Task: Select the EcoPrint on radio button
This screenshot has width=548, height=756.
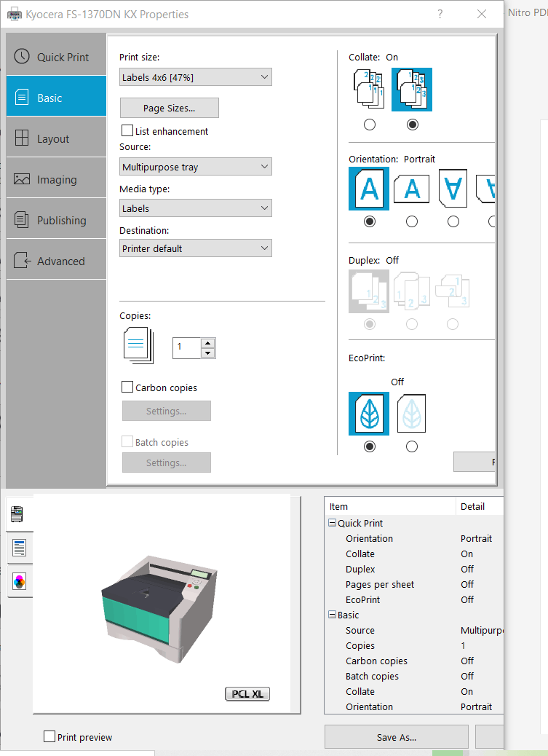Action: tap(412, 446)
